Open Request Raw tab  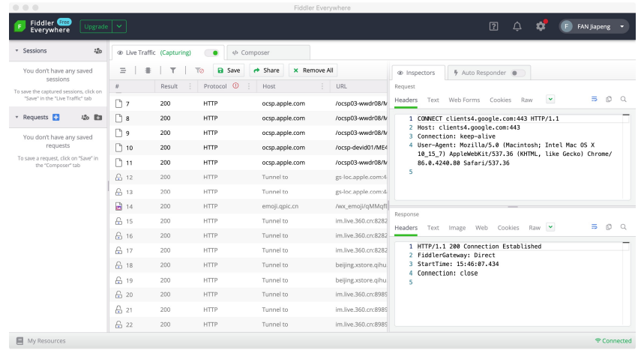click(x=526, y=100)
